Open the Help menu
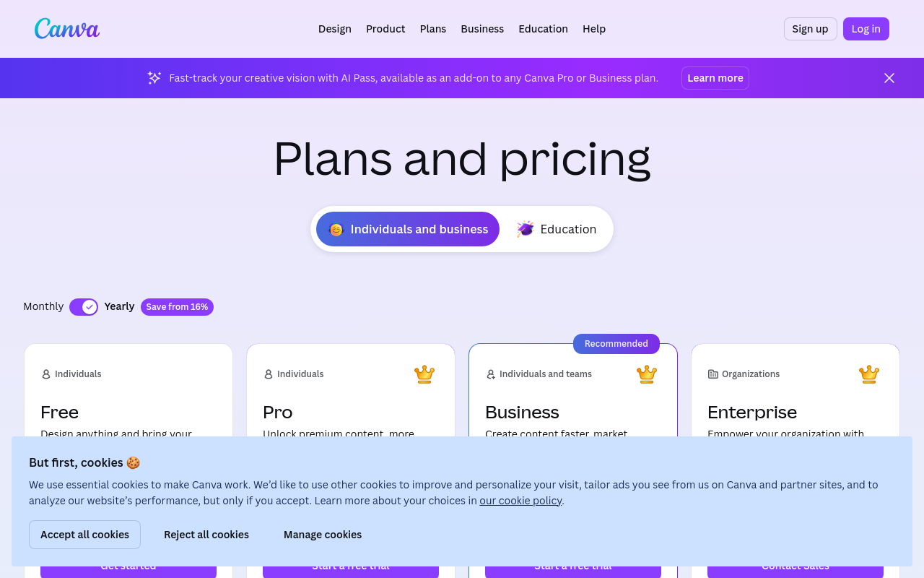 tap(594, 28)
